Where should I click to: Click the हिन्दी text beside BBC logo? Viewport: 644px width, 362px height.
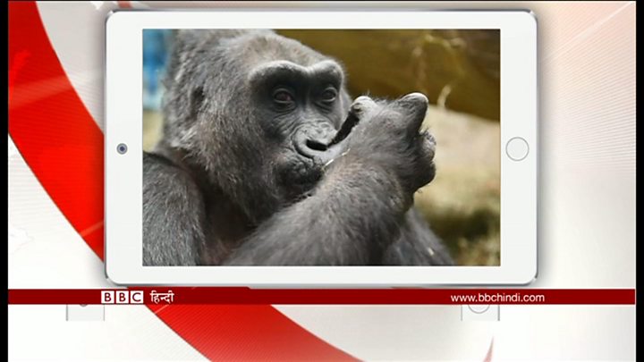pyautogui.click(x=162, y=297)
